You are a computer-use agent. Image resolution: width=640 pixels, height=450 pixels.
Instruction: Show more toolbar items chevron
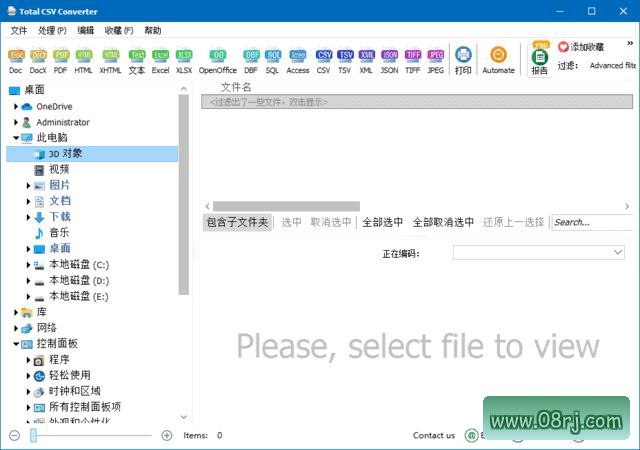tap(630, 43)
